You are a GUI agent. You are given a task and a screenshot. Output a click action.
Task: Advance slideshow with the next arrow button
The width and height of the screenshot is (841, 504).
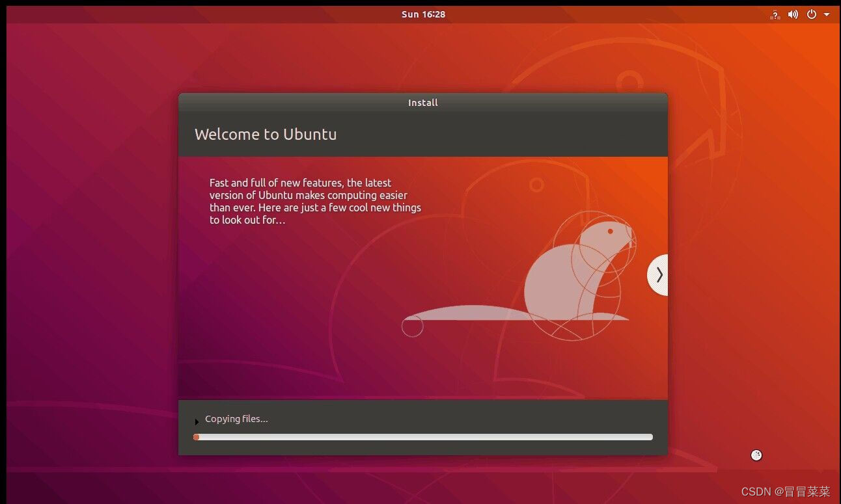coord(658,275)
